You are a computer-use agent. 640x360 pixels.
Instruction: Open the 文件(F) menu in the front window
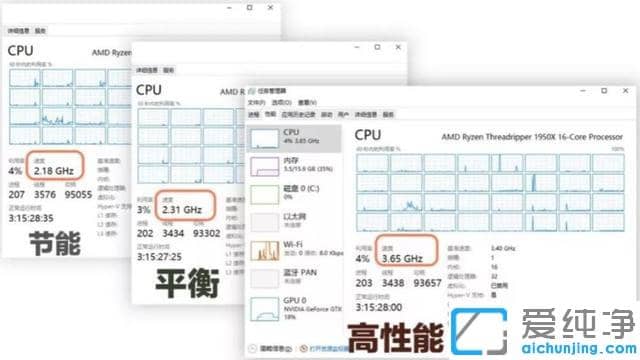click(x=256, y=102)
